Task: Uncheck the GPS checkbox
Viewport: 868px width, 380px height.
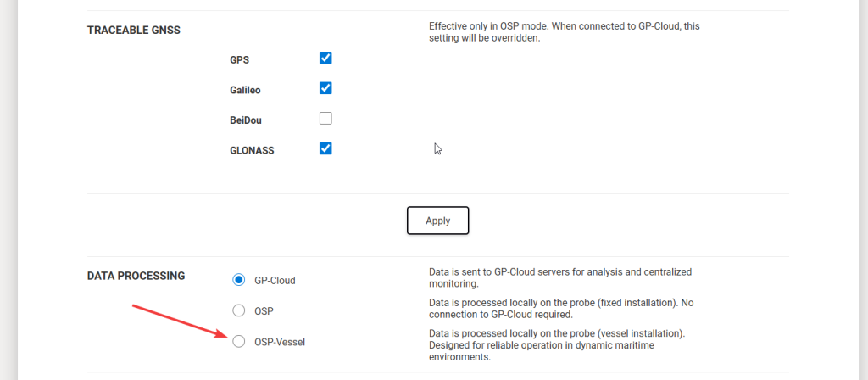Action: click(325, 59)
